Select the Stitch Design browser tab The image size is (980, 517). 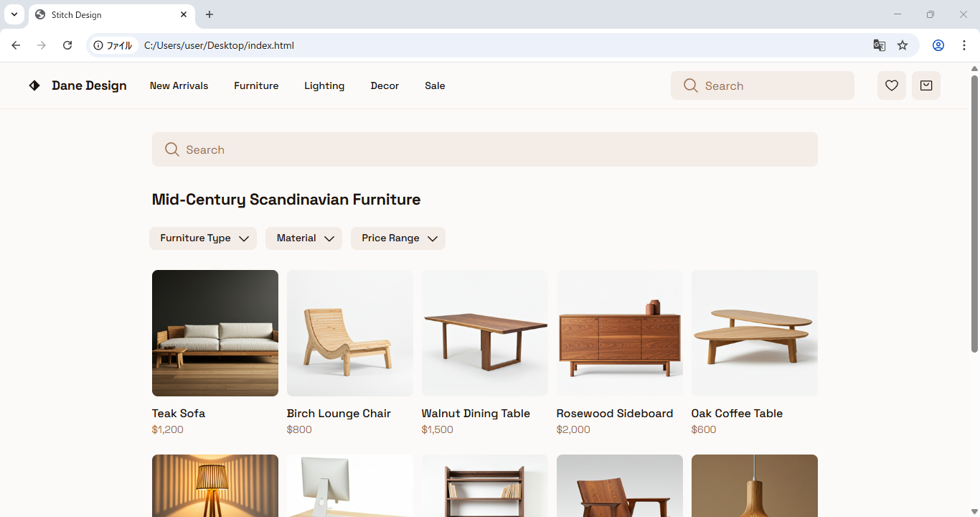(111, 14)
